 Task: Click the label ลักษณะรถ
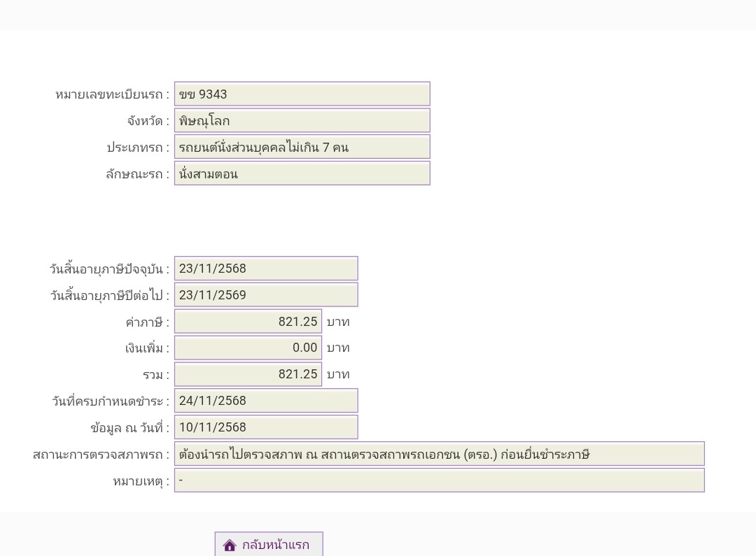point(137,174)
